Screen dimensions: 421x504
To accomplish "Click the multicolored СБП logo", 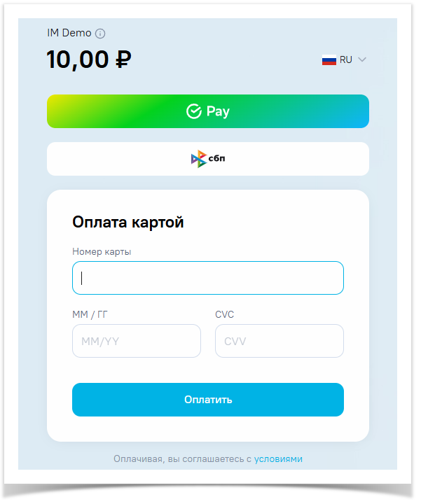I will click(199, 159).
